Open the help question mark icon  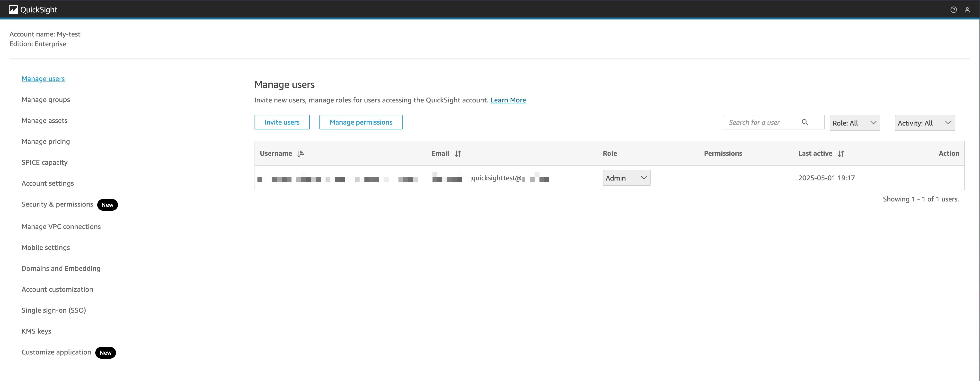(x=953, y=10)
